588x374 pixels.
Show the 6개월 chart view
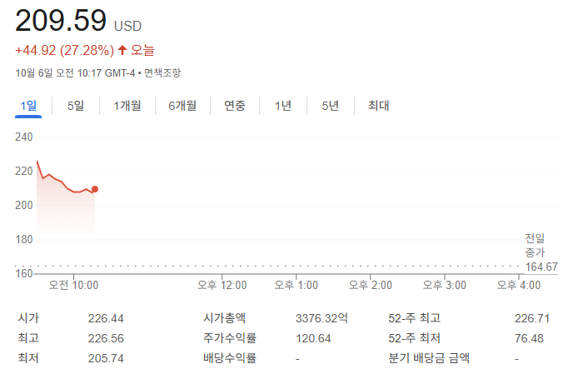(x=182, y=106)
